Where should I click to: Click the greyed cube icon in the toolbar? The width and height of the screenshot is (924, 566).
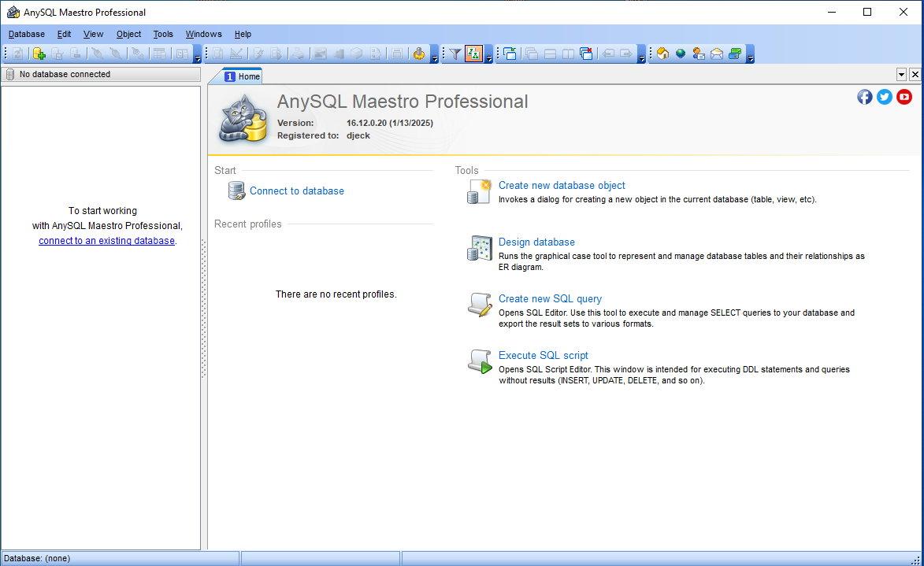coord(357,54)
